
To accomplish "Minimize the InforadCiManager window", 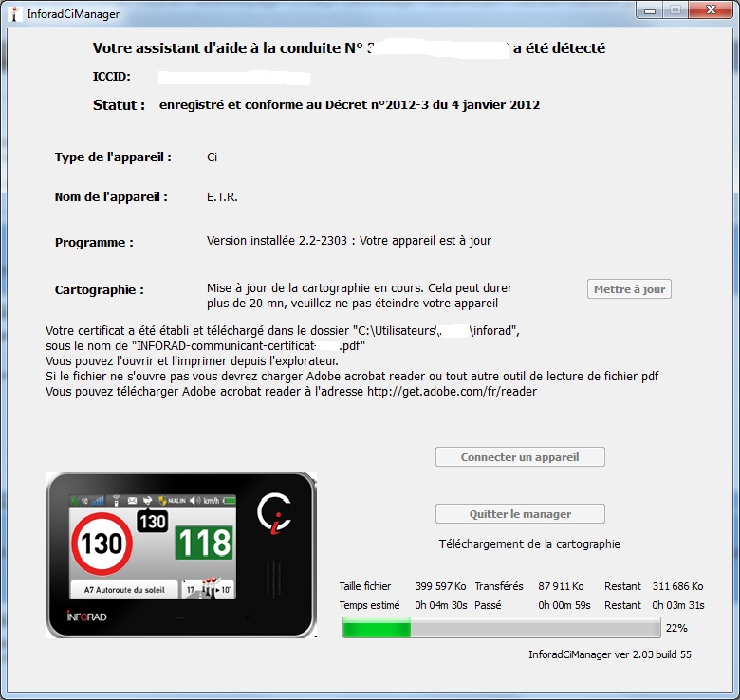I will pos(650,9).
